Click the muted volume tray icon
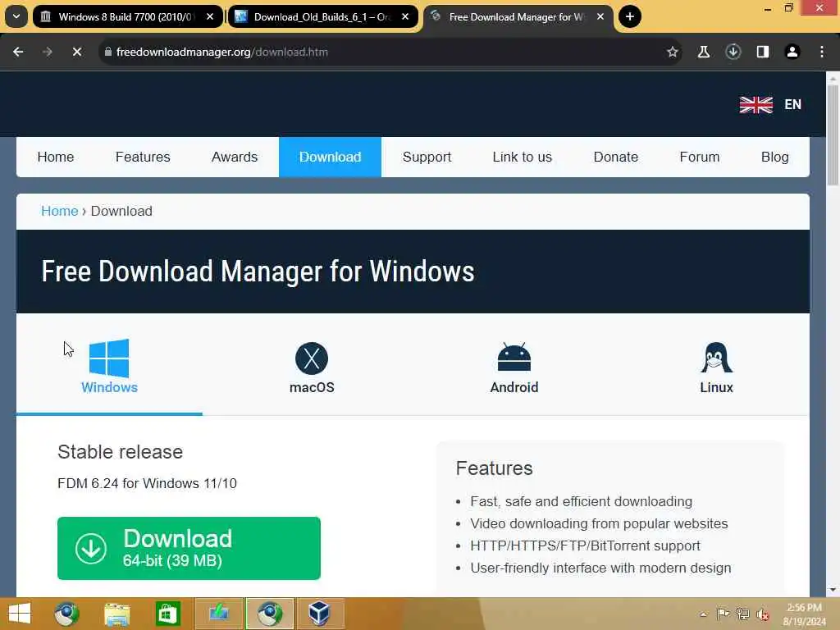Screen dimensions: 840x630 pos(762,614)
